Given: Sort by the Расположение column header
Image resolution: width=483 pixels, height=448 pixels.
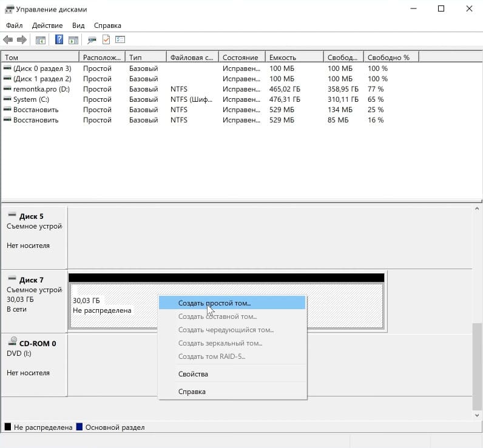Looking at the screenshot, I should pos(102,57).
